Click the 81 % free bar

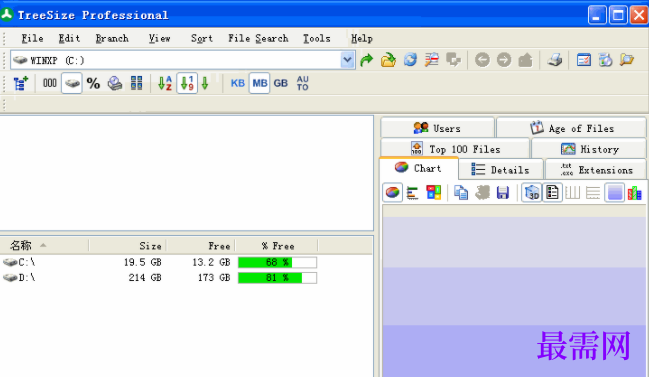coord(277,278)
